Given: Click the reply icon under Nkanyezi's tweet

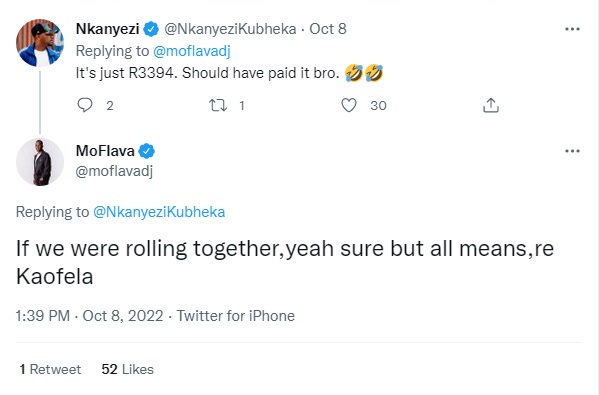Looking at the screenshot, I should coord(85,105).
